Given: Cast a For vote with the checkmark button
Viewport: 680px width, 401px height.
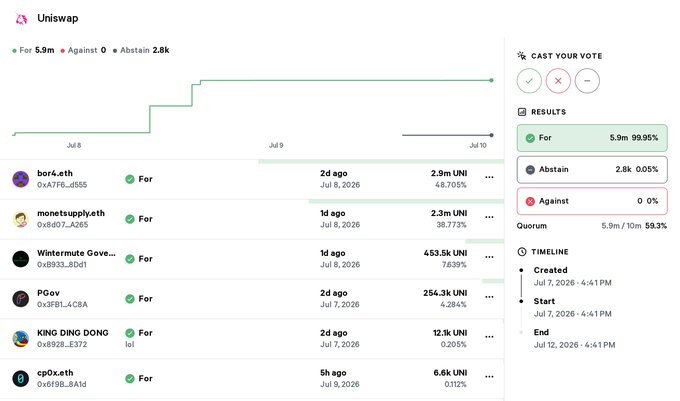Looking at the screenshot, I should (x=529, y=81).
